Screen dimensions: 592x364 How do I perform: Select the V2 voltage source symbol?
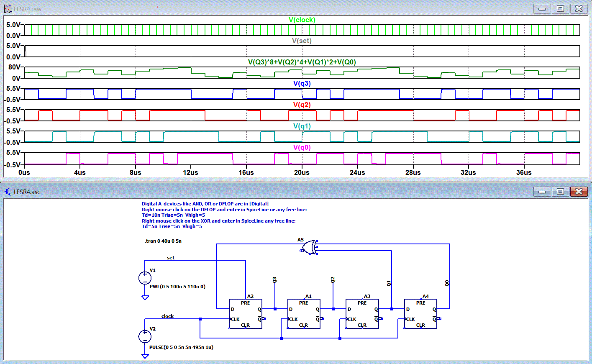pyautogui.click(x=145, y=336)
